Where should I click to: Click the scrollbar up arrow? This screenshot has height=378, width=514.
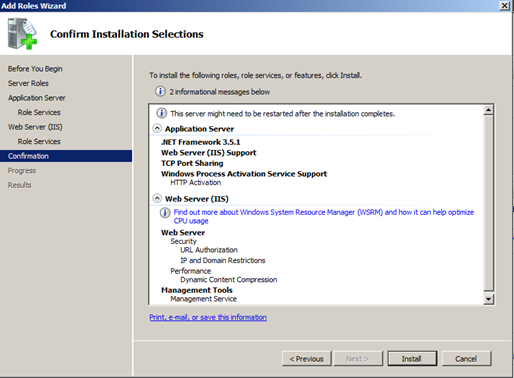pos(488,110)
